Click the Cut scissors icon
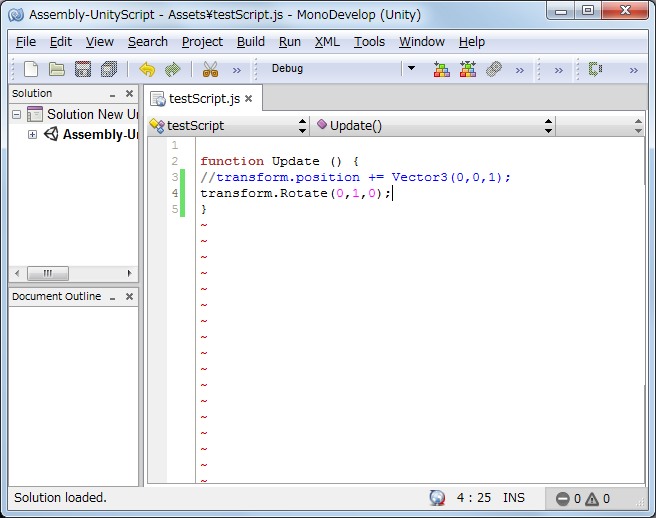 click(210, 69)
